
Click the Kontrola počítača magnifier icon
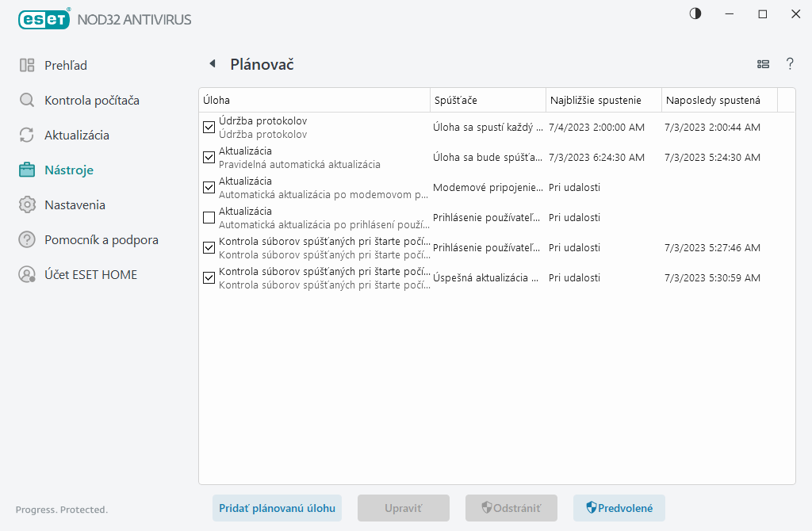[27, 100]
